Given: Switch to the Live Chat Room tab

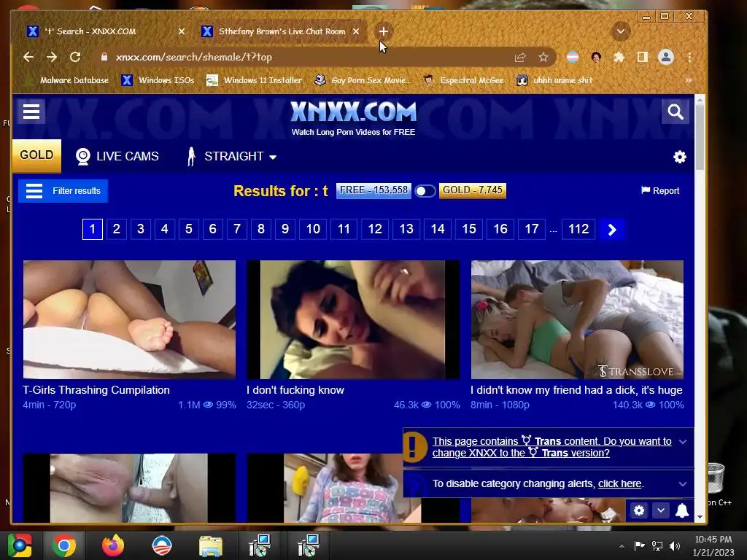Looking at the screenshot, I should tap(282, 31).
